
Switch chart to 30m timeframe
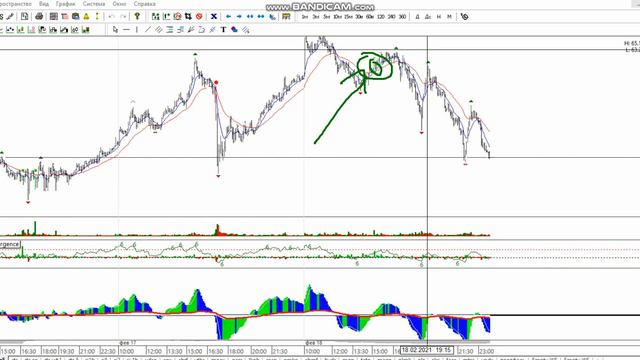[x=359, y=17]
